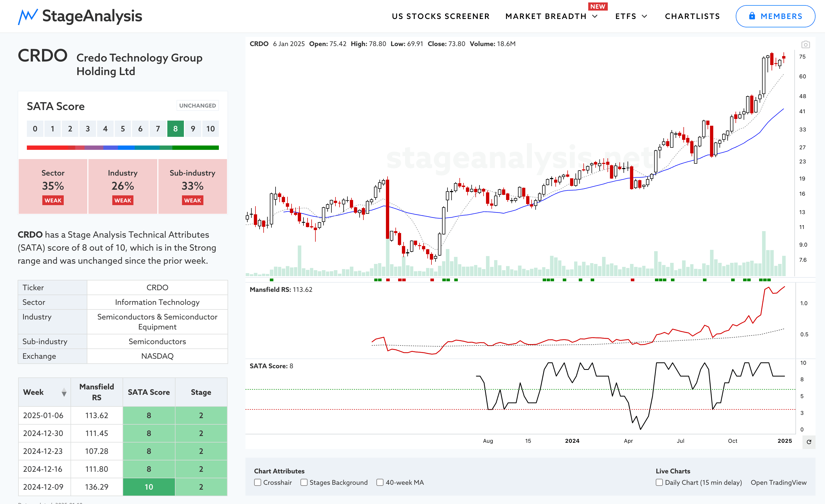The height and width of the screenshot is (504, 825).
Task: Expand the ETFs dropdown chevron
Action: [644, 16]
